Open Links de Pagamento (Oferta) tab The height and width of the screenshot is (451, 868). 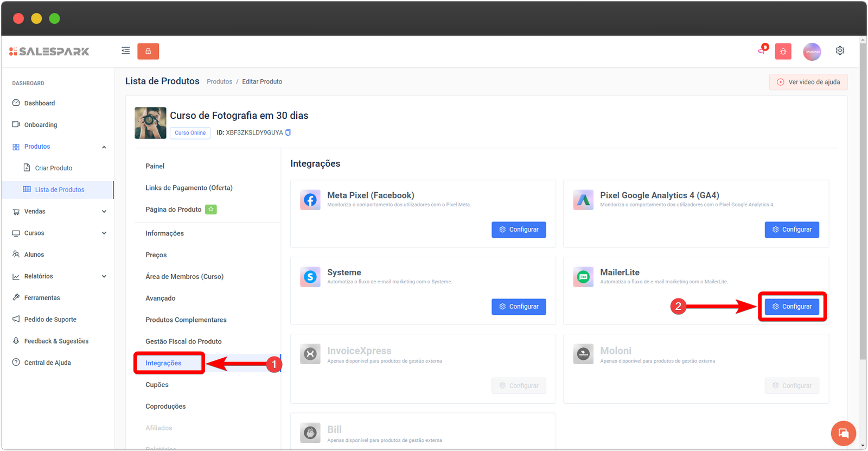coord(189,188)
